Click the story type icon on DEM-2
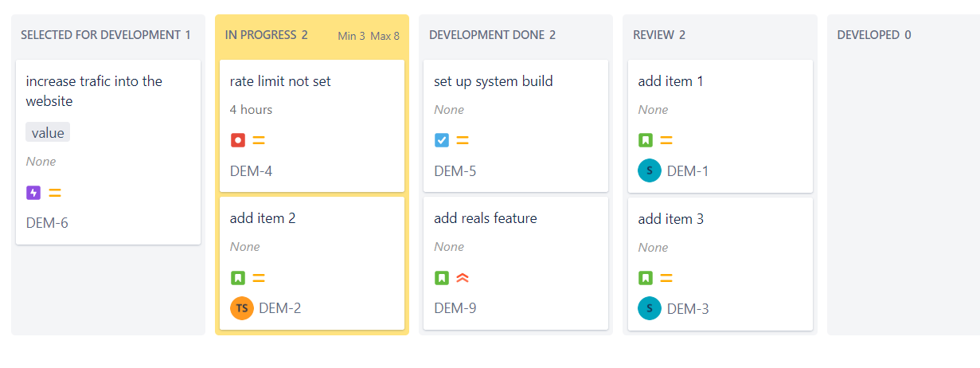 (x=237, y=278)
